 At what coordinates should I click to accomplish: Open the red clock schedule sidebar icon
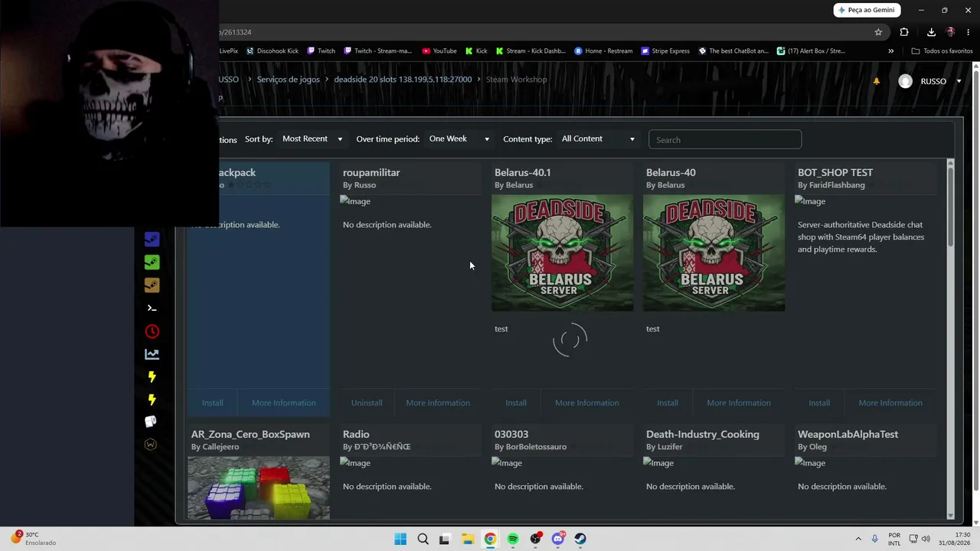pos(152,331)
